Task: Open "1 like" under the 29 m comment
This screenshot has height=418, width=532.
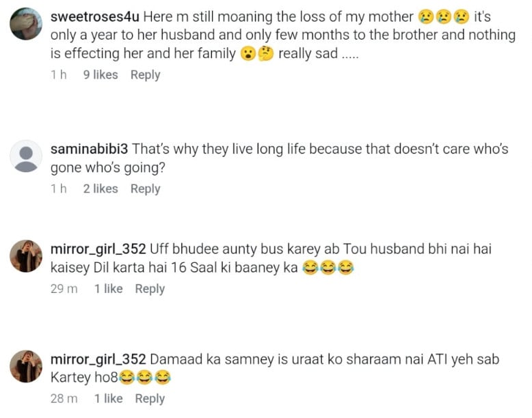Action: [x=108, y=289]
